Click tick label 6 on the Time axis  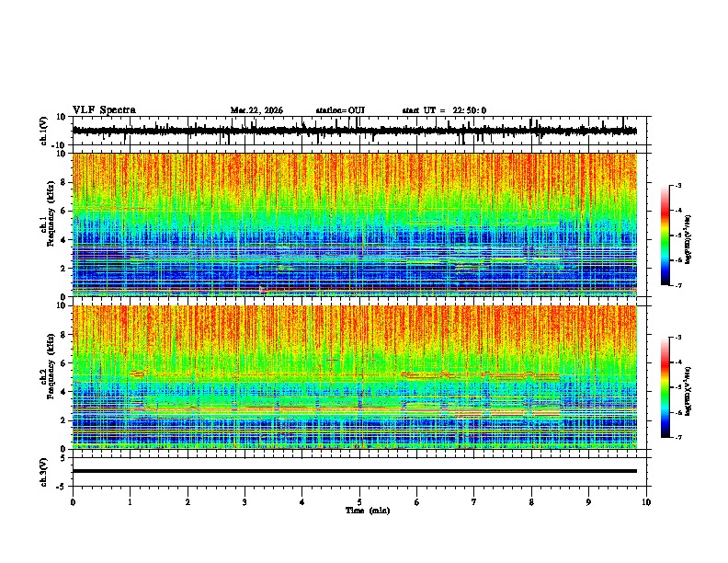click(x=417, y=502)
